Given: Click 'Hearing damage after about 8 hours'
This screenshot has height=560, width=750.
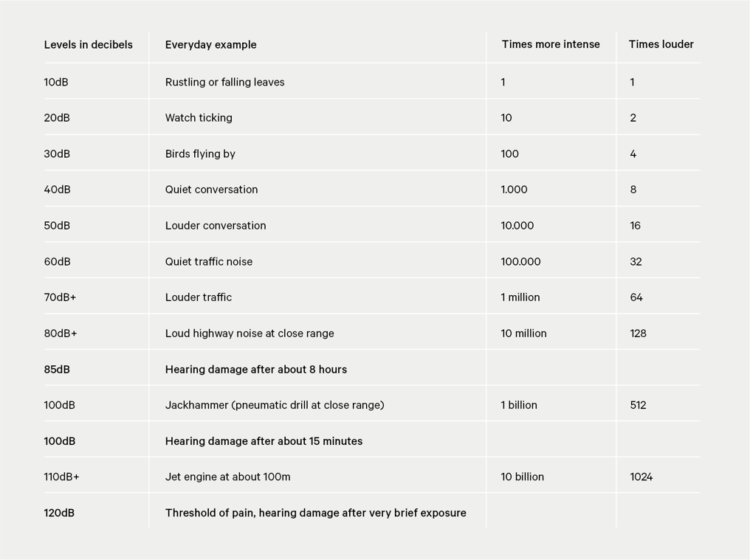Looking at the screenshot, I should [256, 369].
